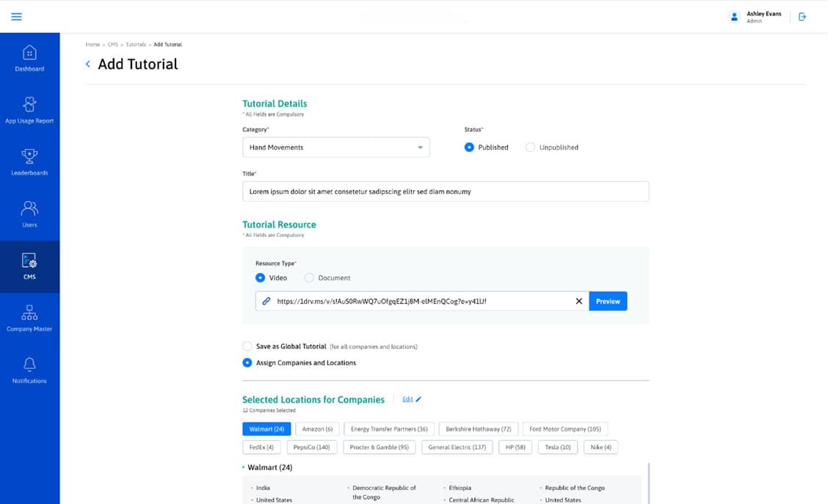Open the Tutorials breadcrumb link
The image size is (828, 504).
[136, 44]
